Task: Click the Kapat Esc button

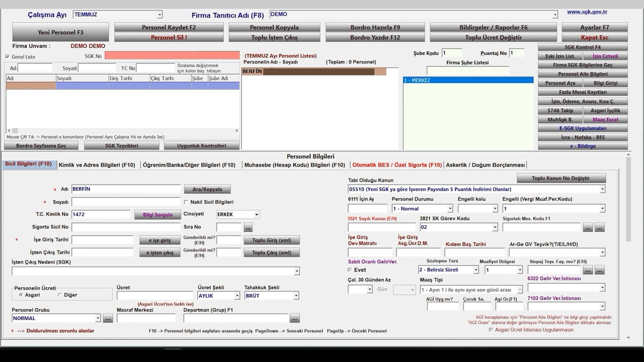Action: click(595, 37)
